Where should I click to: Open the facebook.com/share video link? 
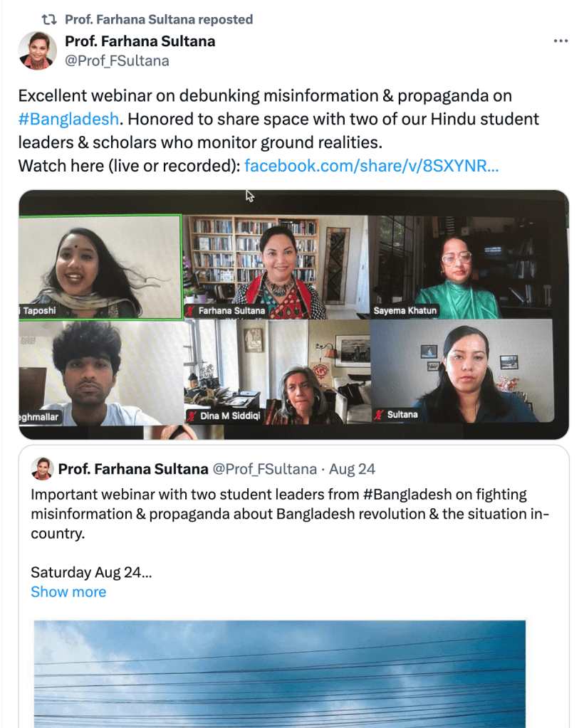[371, 166]
